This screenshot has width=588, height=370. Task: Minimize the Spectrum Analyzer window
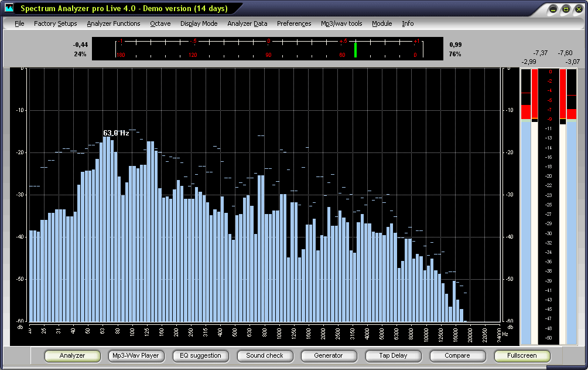tap(553, 9)
